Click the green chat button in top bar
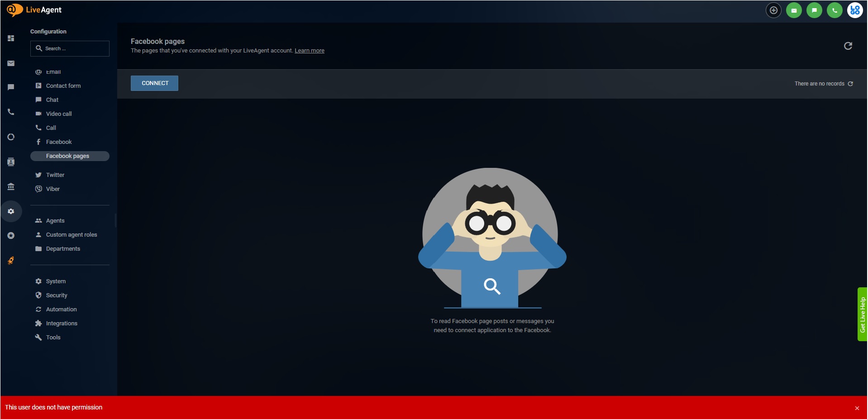This screenshot has height=419, width=868. tap(814, 10)
